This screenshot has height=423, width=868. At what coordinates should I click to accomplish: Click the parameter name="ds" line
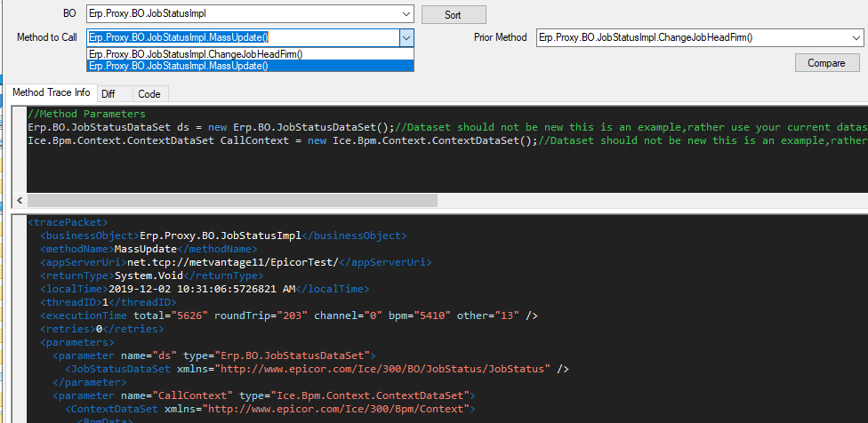pyautogui.click(x=214, y=355)
